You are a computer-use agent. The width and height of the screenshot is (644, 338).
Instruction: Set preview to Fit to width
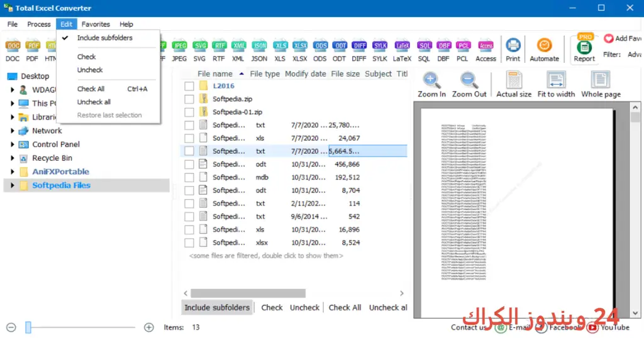coord(556,84)
